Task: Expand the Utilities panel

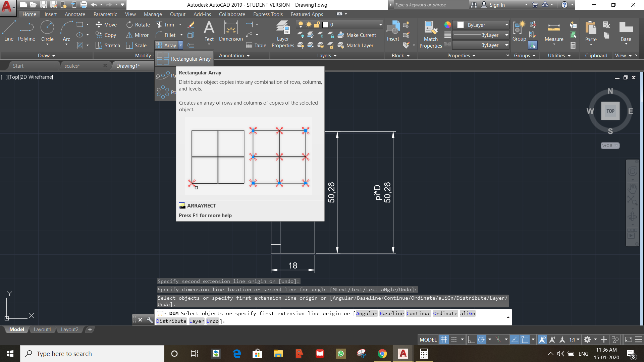Action: tap(559, 56)
